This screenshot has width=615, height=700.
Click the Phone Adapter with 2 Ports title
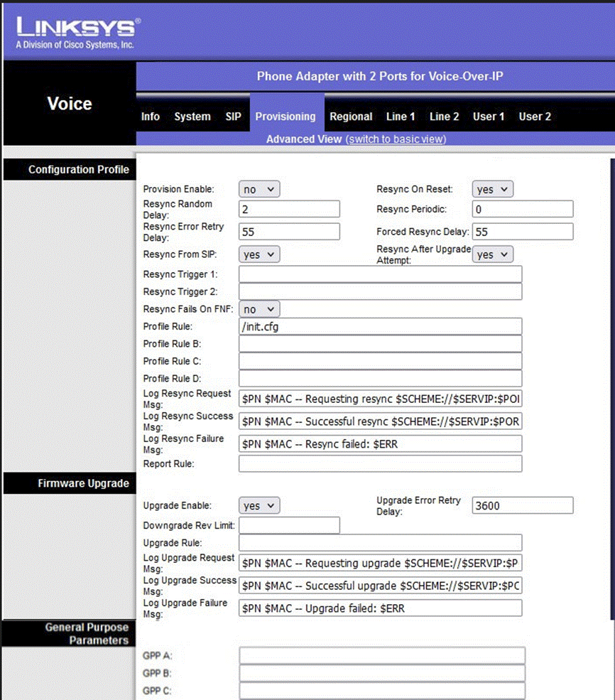pos(380,76)
